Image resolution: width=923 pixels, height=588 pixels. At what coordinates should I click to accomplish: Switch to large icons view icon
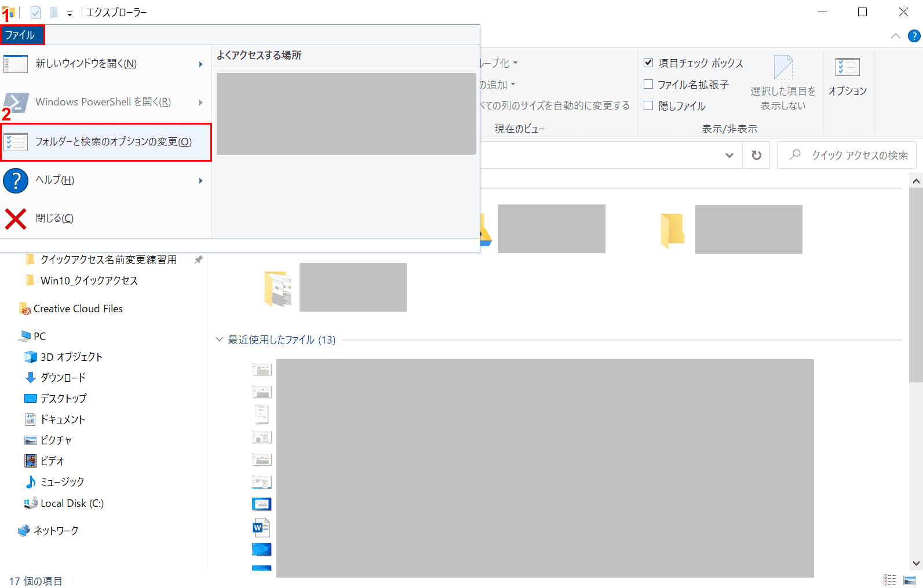[x=910, y=580]
